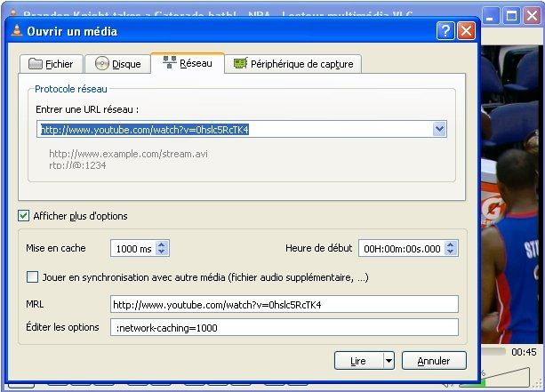Enable Jouer en synchronisation avec autre média
545x392 pixels.
32,277
